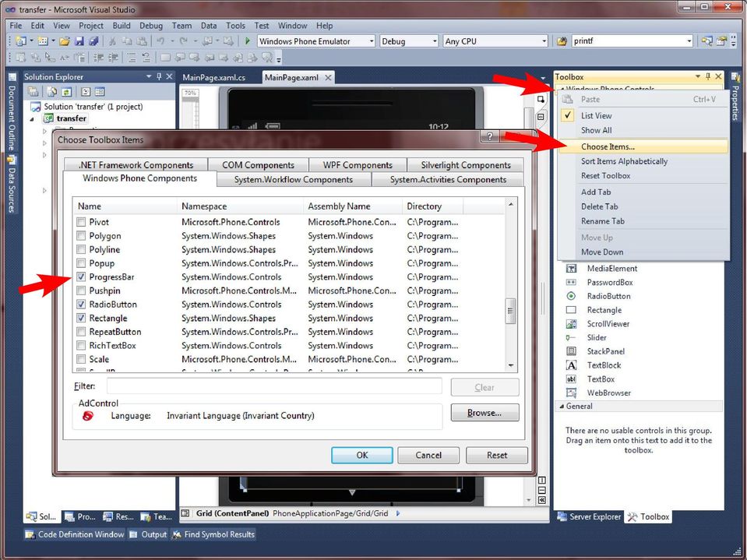This screenshot has height=560, width=747.
Task: Open the printf find combo box dropdown
Action: click(689, 41)
